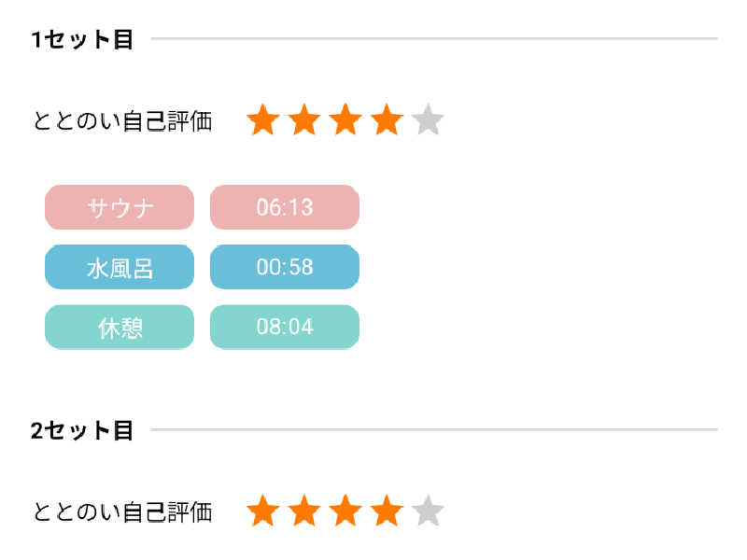Click the sauna time 06:13
The height and width of the screenshot is (560, 747).
[x=285, y=207]
